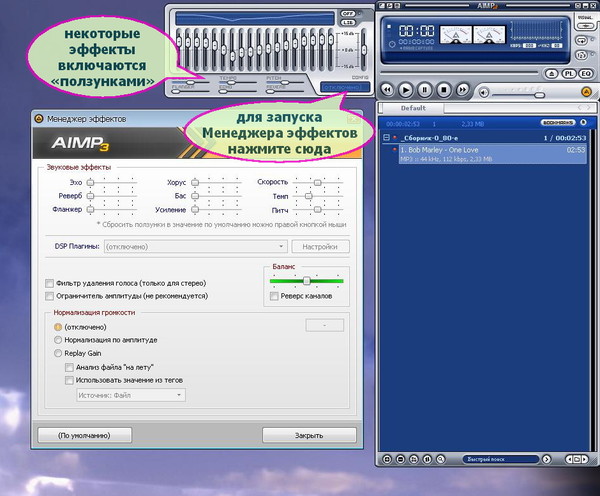The height and width of the screenshot is (496, 600).
Task: Click the add files plus button in playlist
Action: (386, 459)
